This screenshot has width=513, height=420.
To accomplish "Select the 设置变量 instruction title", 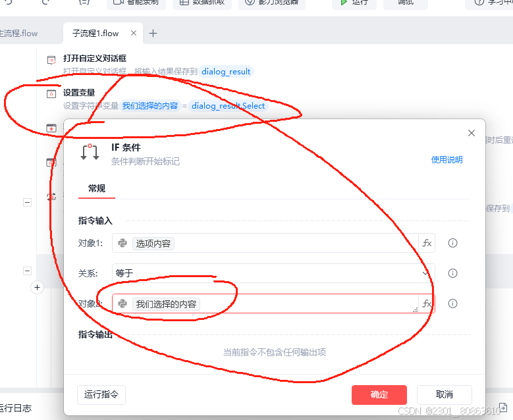I will click(x=79, y=93).
